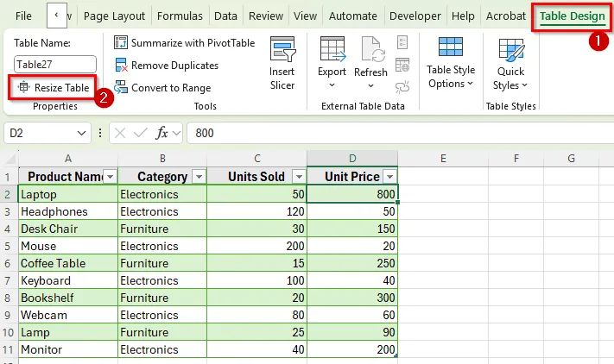This screenshot has width=614, height=364.
Task: Switch to the Data tab
Action: click(225, 16)
